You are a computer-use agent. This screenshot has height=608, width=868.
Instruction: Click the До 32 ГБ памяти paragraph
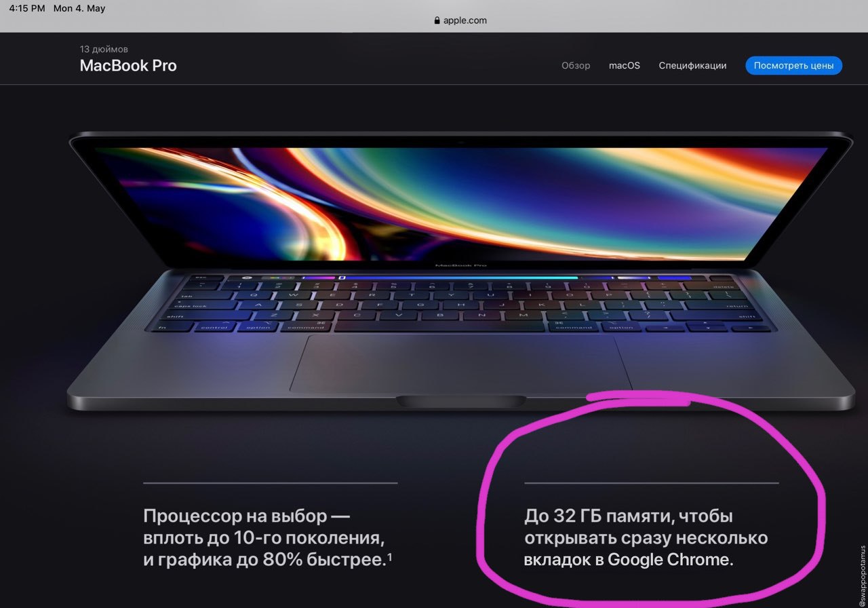[646, 537]
